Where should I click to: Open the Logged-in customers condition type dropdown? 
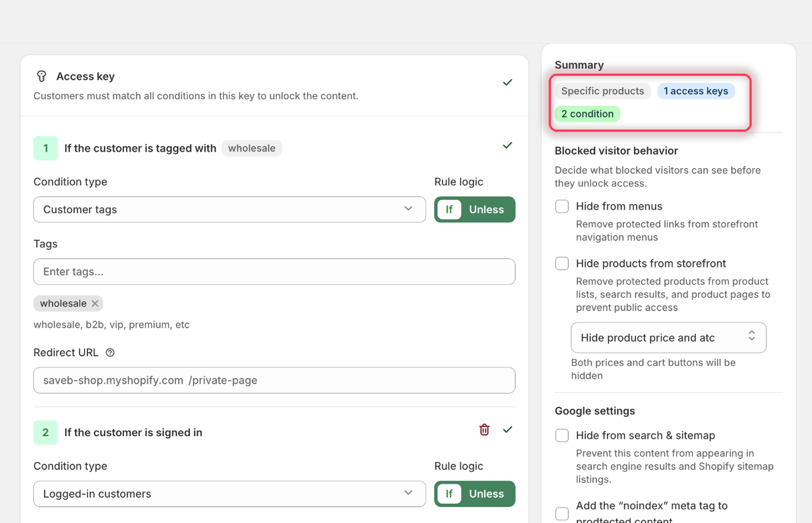coord(230,494)
